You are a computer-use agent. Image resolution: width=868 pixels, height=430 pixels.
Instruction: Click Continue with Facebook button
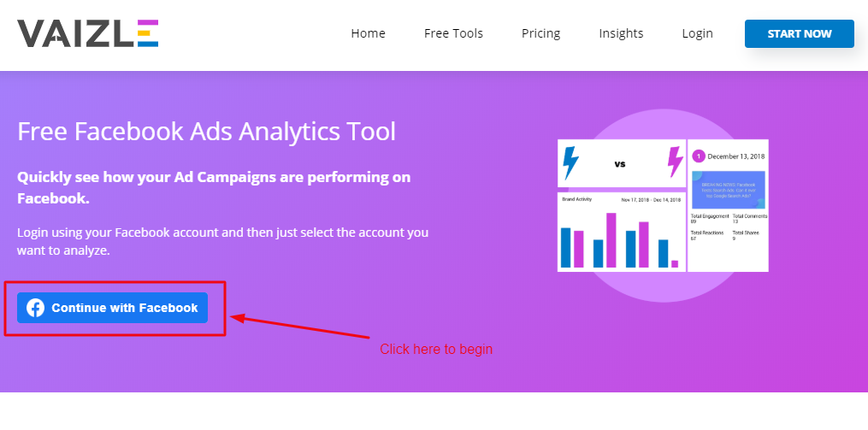click(x=112, y=308)
